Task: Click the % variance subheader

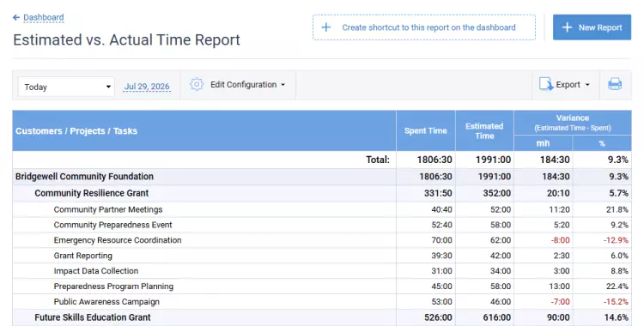Action: (602, 143)
